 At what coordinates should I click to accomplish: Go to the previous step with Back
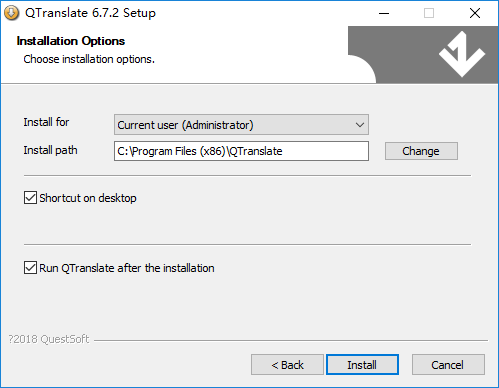[287, 365]
